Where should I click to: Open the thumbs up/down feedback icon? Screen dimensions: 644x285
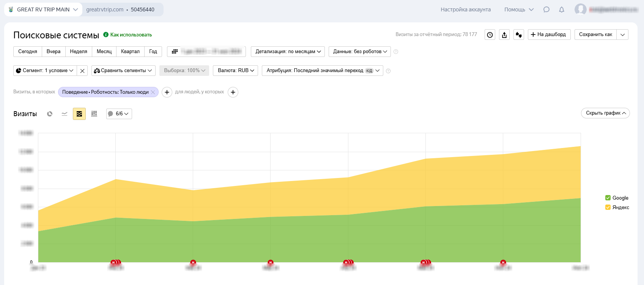519,35
